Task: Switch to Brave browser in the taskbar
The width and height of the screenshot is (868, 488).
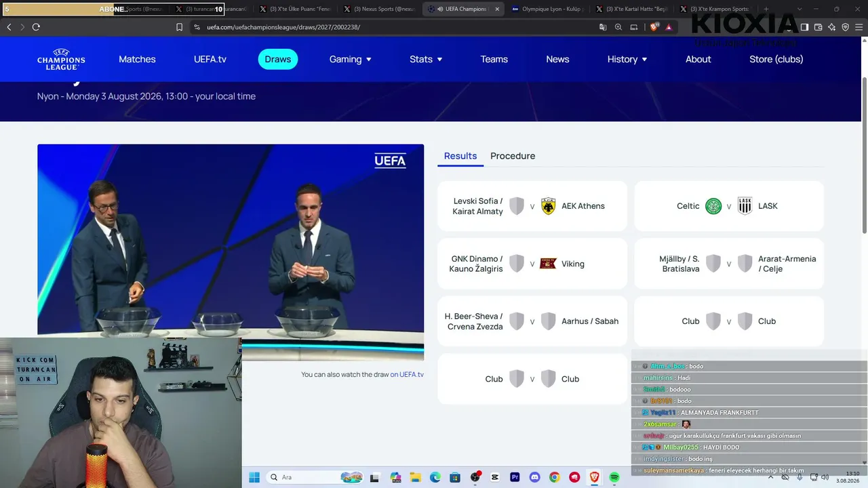Action: 595,477
